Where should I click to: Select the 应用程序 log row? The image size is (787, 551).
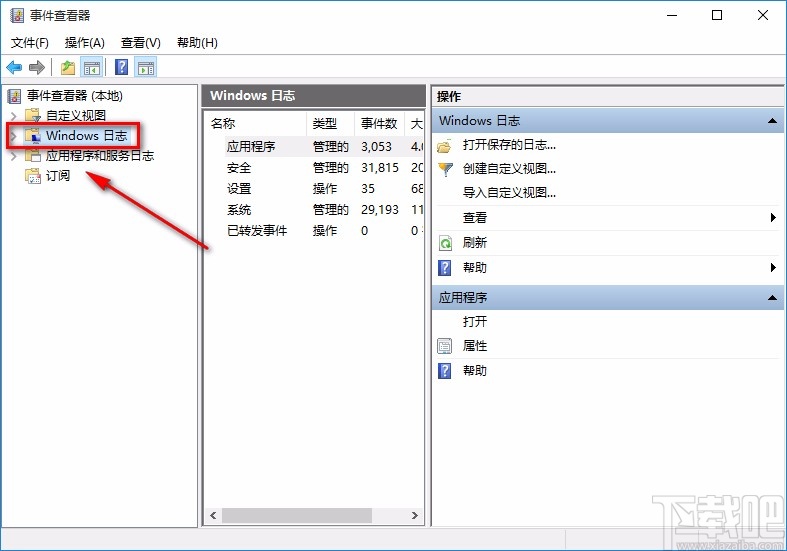pyautogui.click(x=315, y=147)
